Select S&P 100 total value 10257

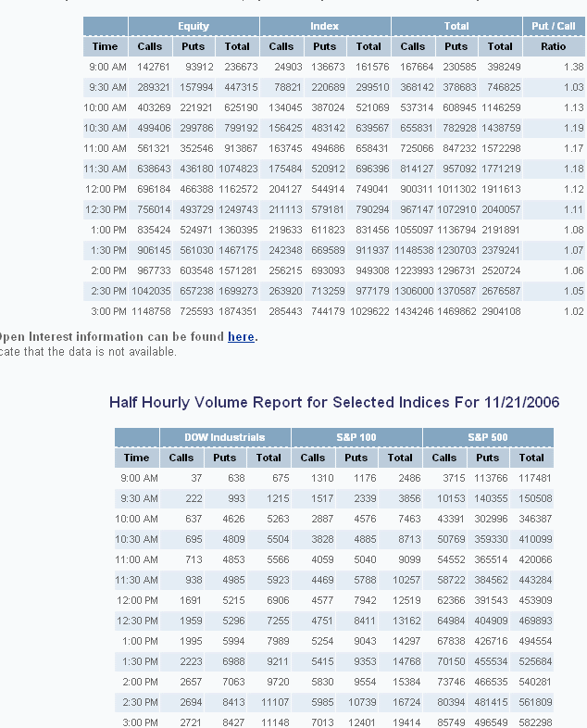tap(406, 581)
